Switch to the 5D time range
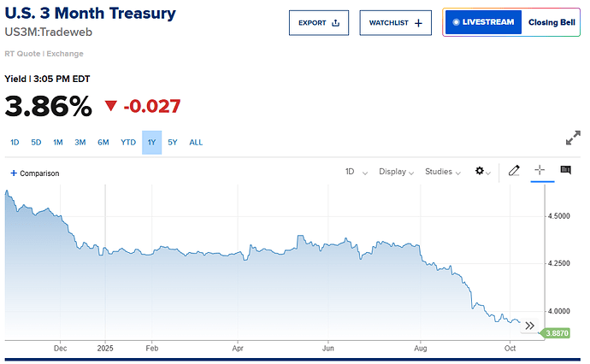This screenshot has width=590, height=364. (36, 143)
